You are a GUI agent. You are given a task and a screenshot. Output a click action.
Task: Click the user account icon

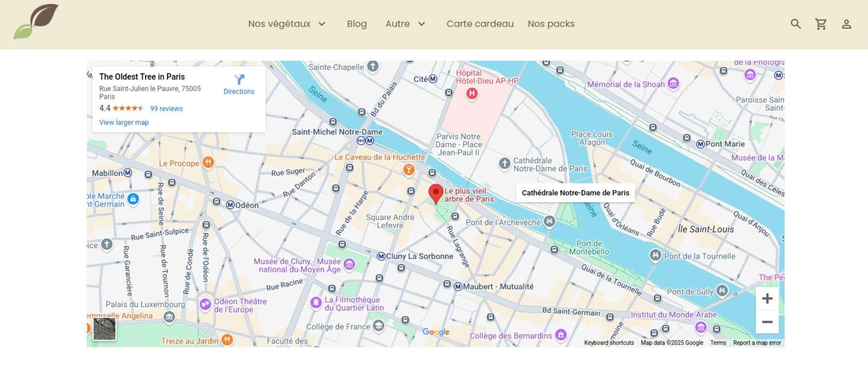point(846,24)
